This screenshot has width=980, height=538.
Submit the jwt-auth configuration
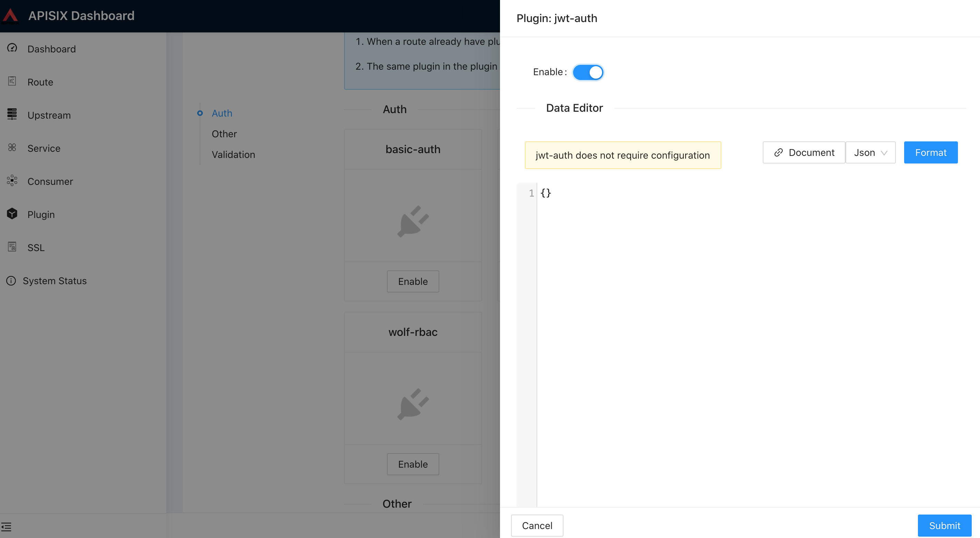click(944, 526)
